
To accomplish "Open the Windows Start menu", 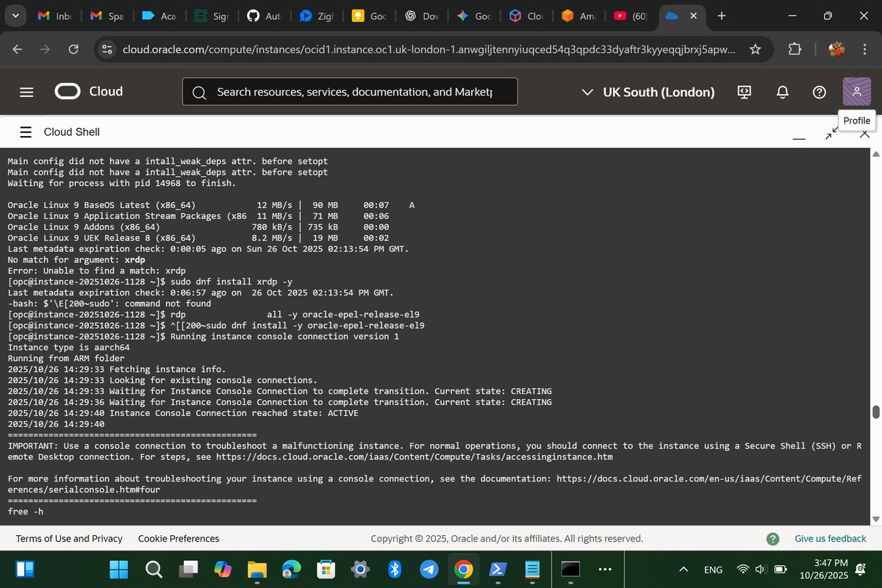I will [x=118, y=569].
